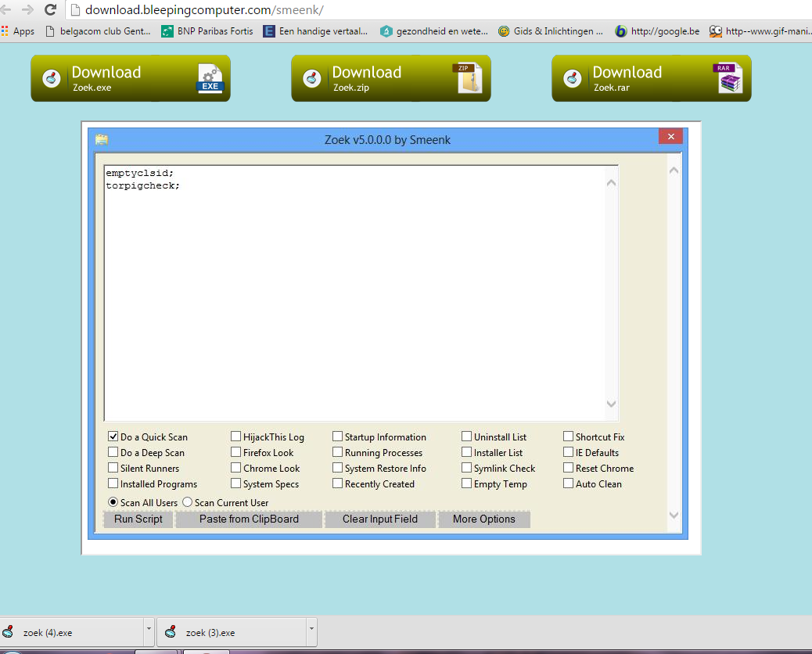
Task: Enable Shortcut Fix checkbox
Action: point(568,437)
